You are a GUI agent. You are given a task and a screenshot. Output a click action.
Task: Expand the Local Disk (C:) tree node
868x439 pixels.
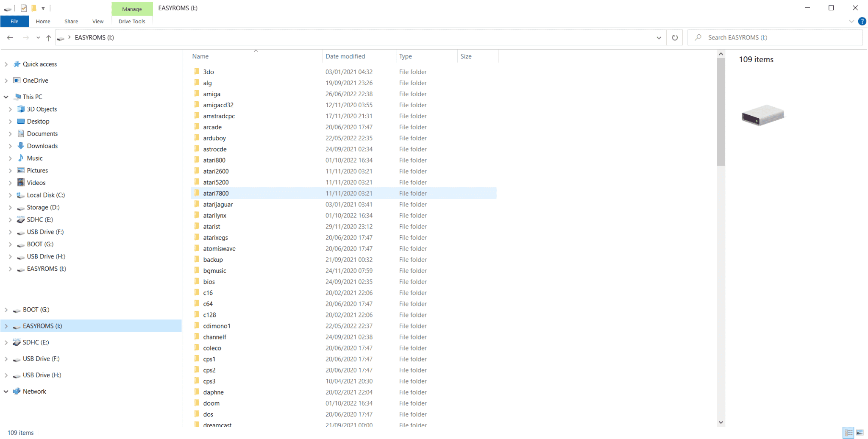(x=10, y=195)
